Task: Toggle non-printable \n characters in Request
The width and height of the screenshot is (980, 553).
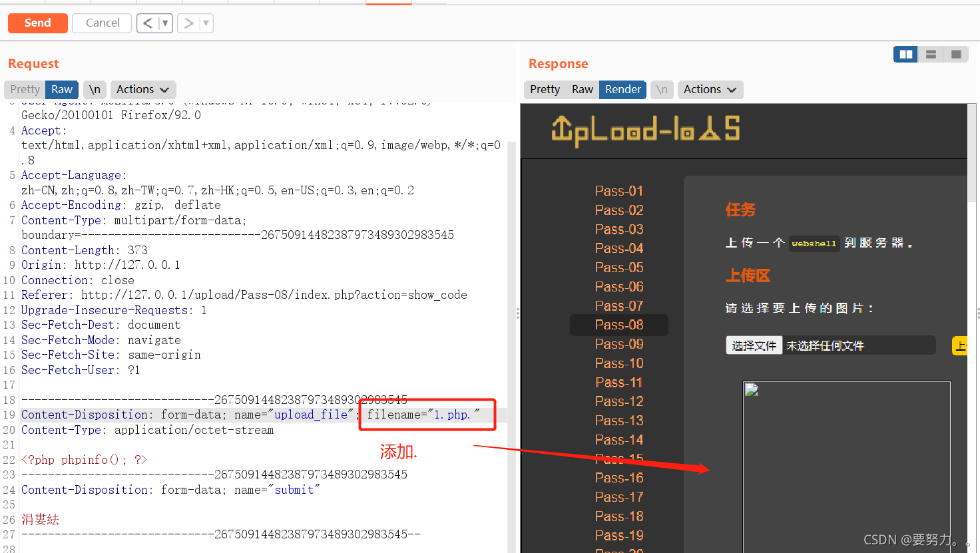Action: [x=95, y=89]
